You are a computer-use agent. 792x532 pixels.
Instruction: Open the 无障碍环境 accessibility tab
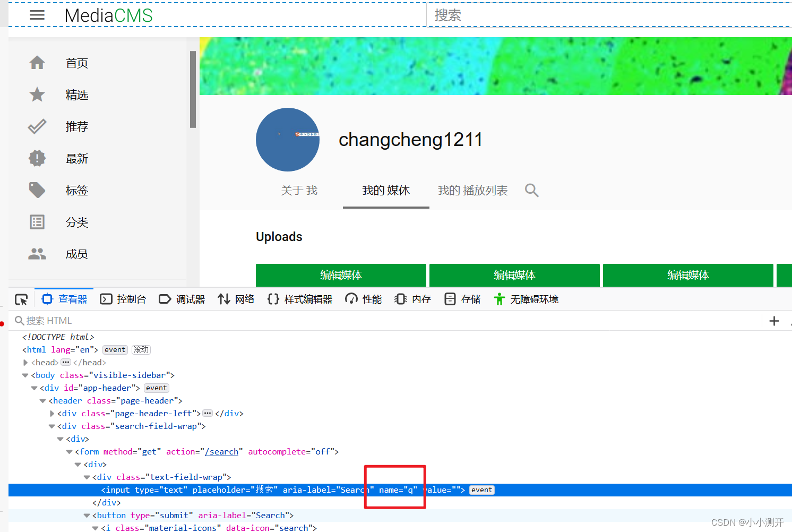click(x=526, y=299)
